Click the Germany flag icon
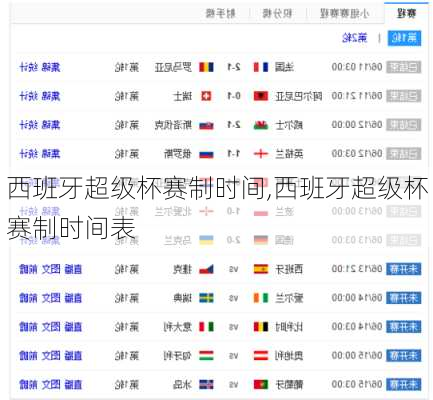 point(261,240)
